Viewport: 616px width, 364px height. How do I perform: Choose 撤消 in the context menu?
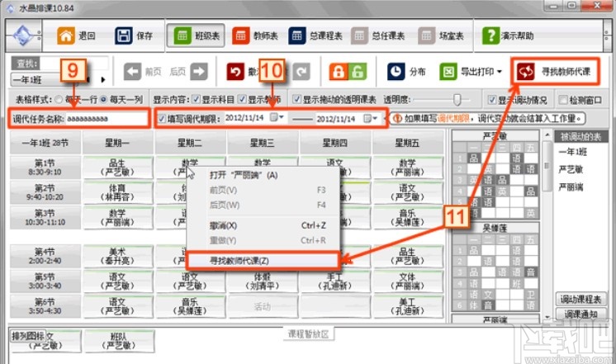pyautogui.click(x=263, y=225)
